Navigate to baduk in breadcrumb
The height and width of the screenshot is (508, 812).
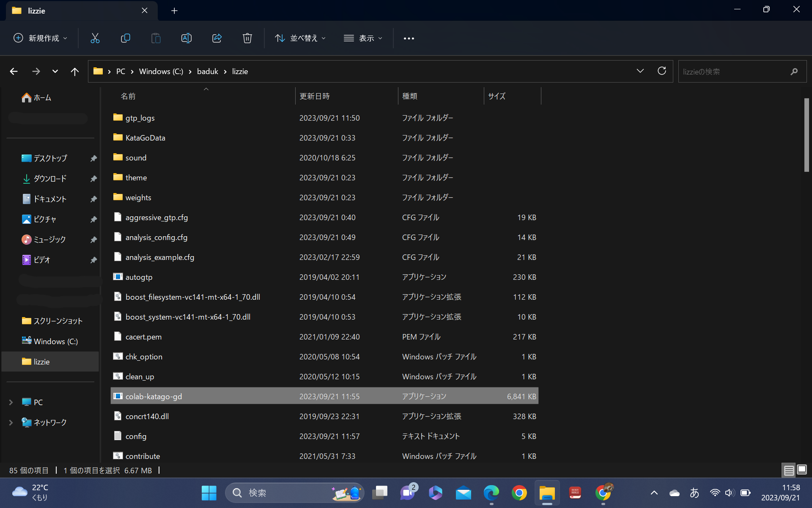point(208,72)
